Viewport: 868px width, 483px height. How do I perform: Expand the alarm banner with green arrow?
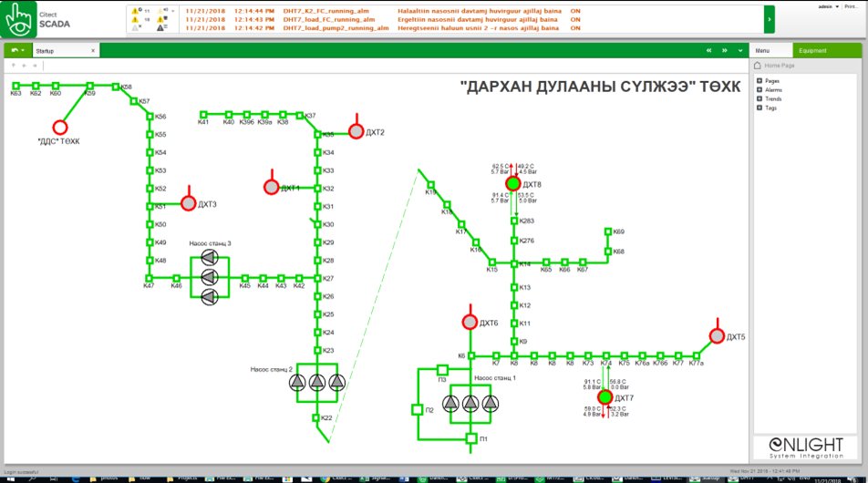point(769,19)
